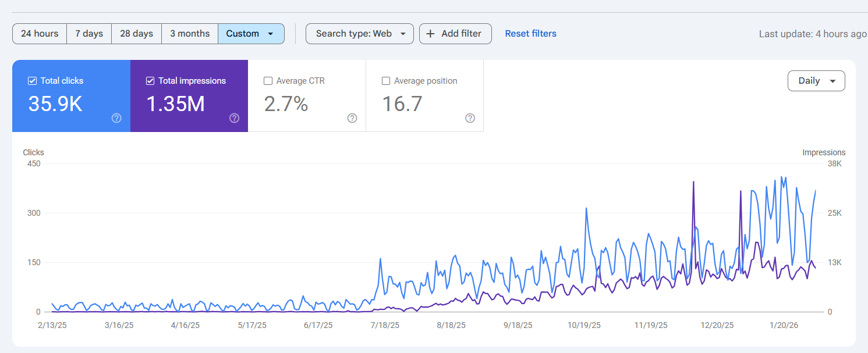Screen dimensions: 868x353
Task: Select the 24 hours range tab
Action: point(40,34)
